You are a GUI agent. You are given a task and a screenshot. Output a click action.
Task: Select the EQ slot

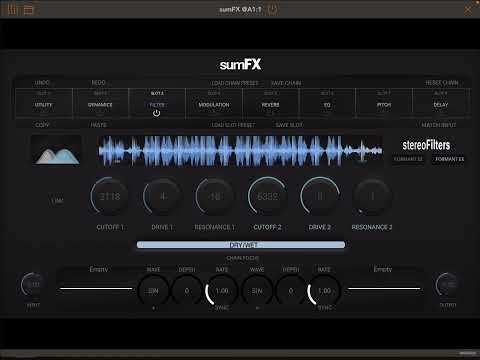click(x=327, y=104)
